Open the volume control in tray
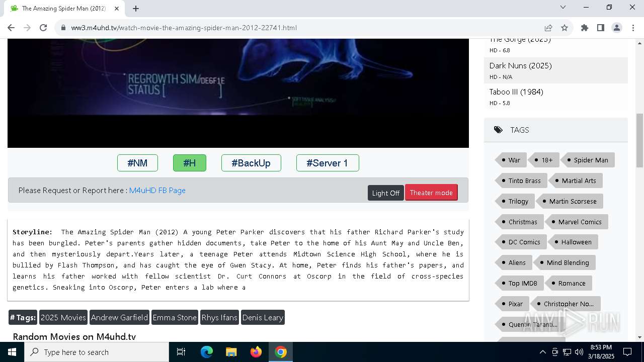 579,352
